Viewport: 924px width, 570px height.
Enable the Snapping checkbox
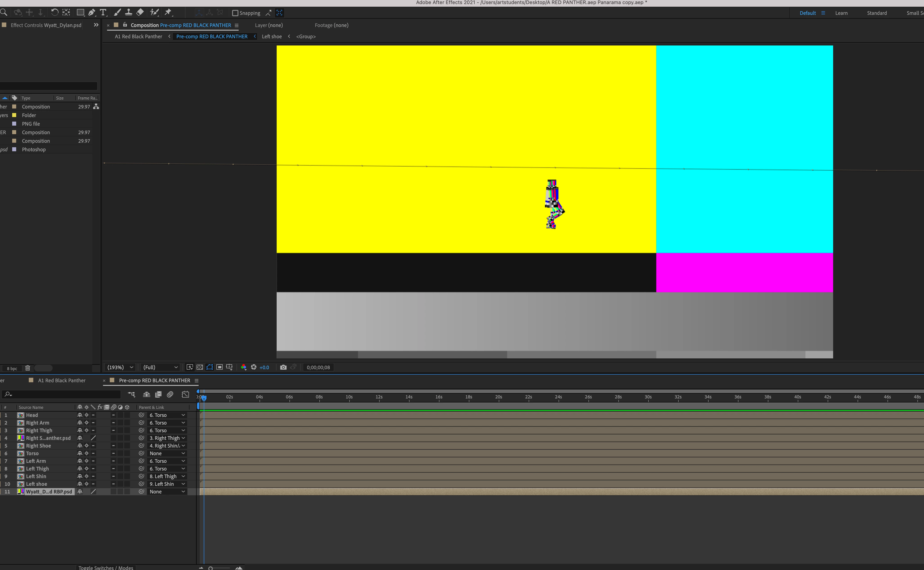(235, 13)
